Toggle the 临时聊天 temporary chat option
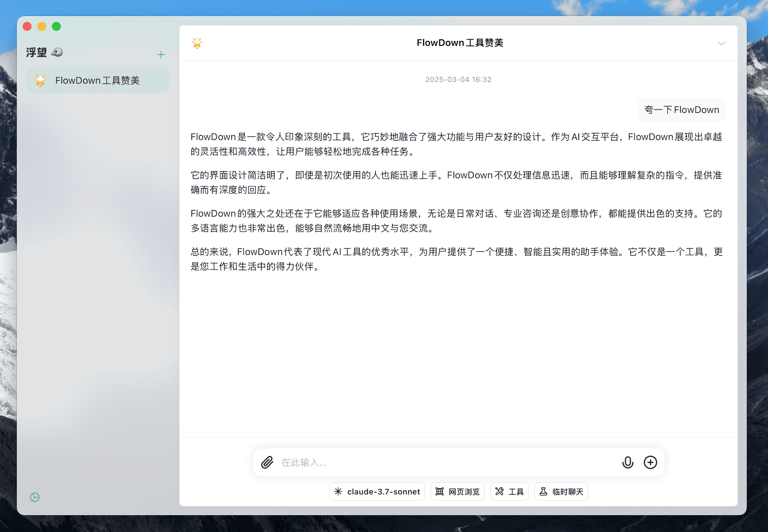Image resolution: width=768 pixels, height=532 pixels. click(x=561, y=491)
